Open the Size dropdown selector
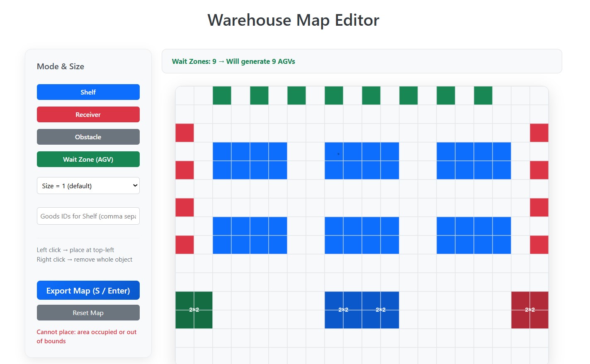590x364 pixels. [88, 185]
